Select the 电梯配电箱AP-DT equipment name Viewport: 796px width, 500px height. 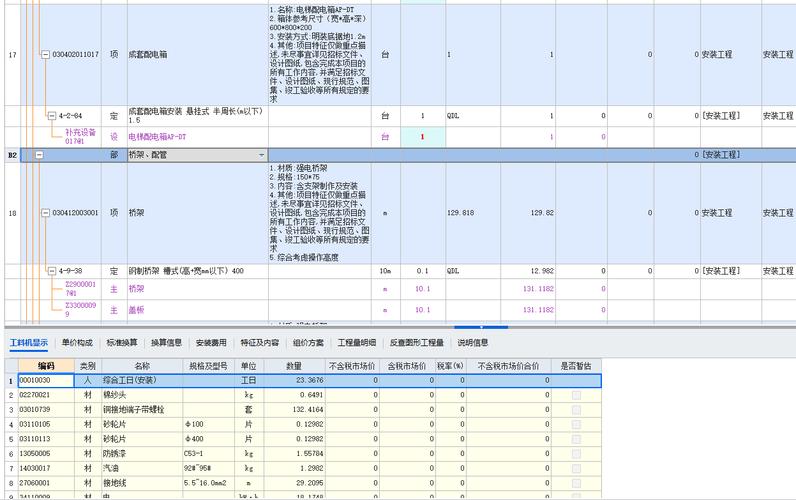[157, 137]
